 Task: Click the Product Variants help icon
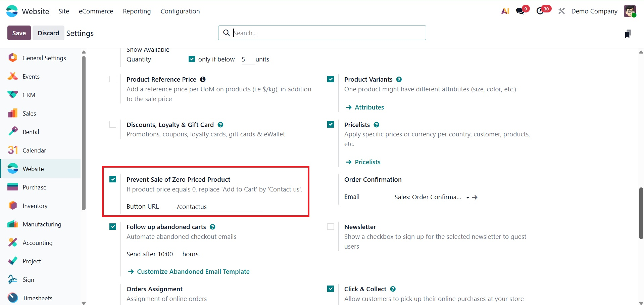(x=399, y=80)
